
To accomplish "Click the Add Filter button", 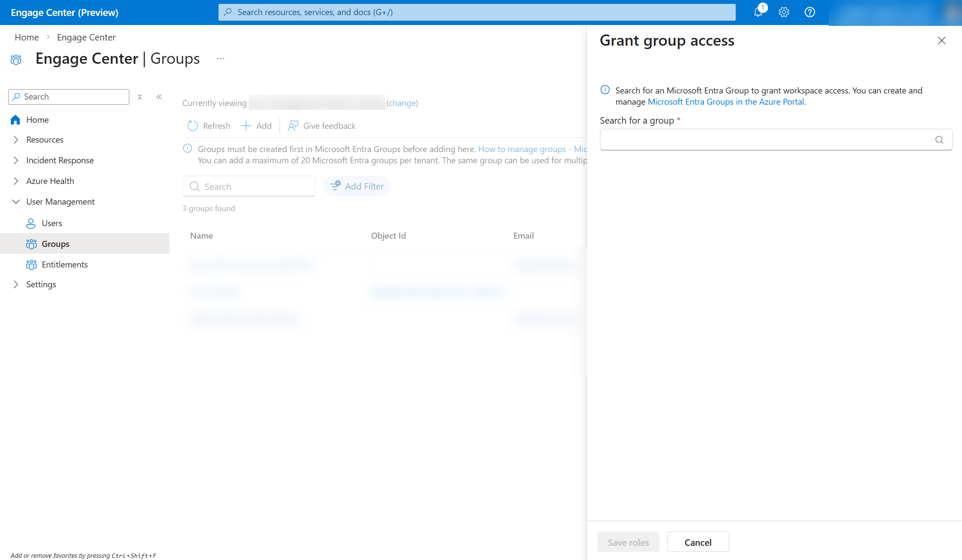I will tap(357, 186).
